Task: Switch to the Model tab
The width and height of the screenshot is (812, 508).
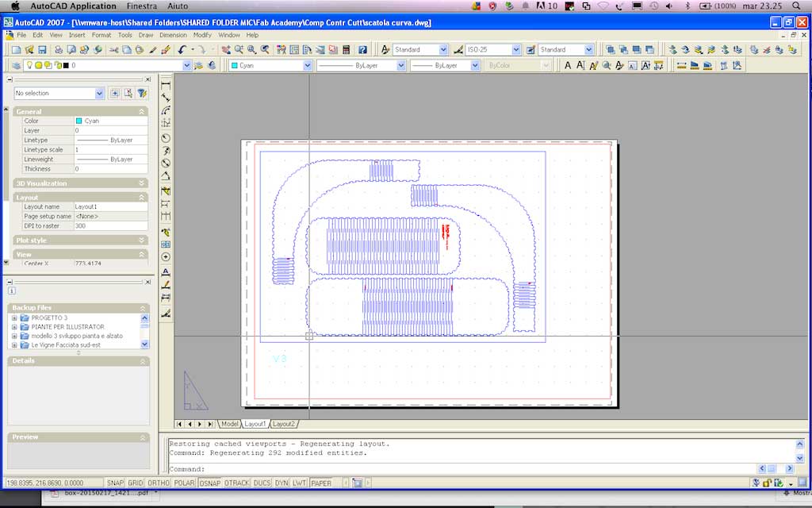Action: [229, 424]
